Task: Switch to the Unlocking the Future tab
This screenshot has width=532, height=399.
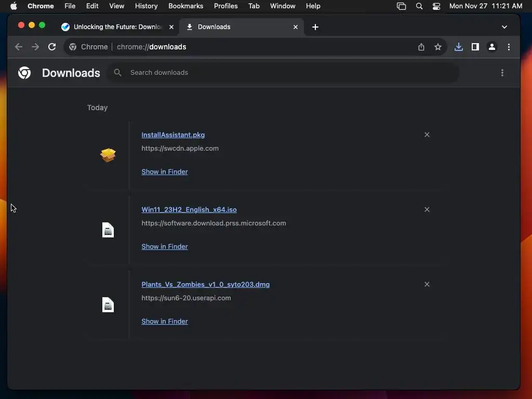Action: pos(117,27)
